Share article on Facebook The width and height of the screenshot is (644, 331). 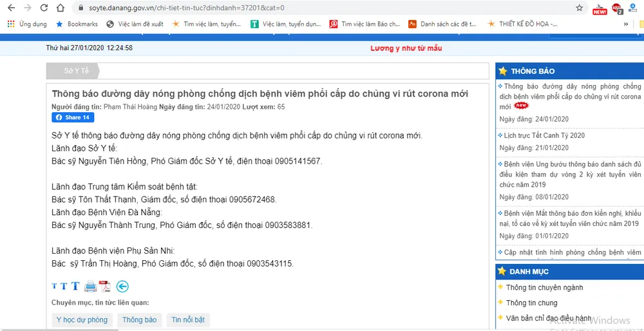(x=73, y=117)
